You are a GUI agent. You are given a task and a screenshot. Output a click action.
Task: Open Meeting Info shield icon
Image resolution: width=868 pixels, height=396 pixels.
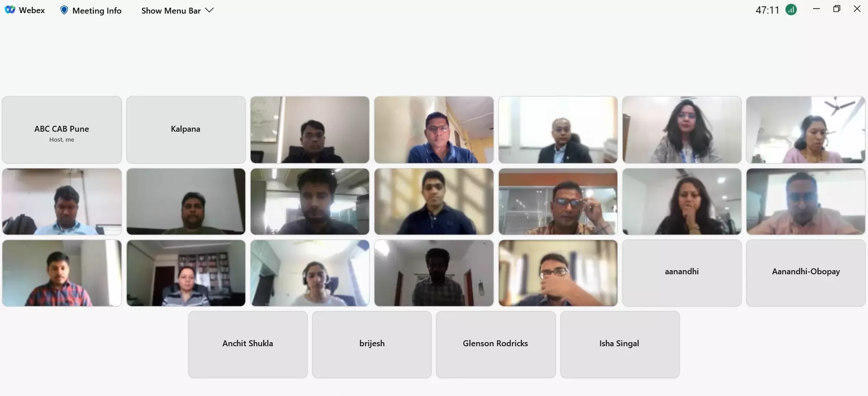64,10
